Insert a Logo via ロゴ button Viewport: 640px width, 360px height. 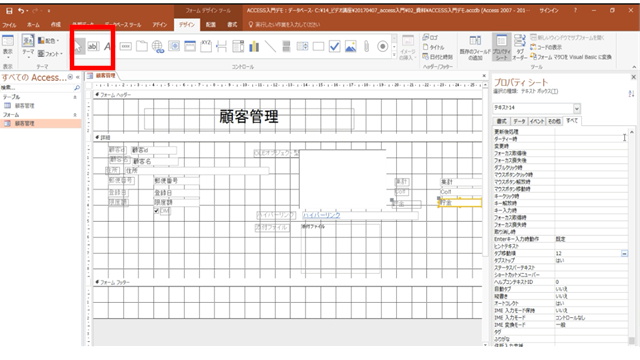tap(431, 38)
